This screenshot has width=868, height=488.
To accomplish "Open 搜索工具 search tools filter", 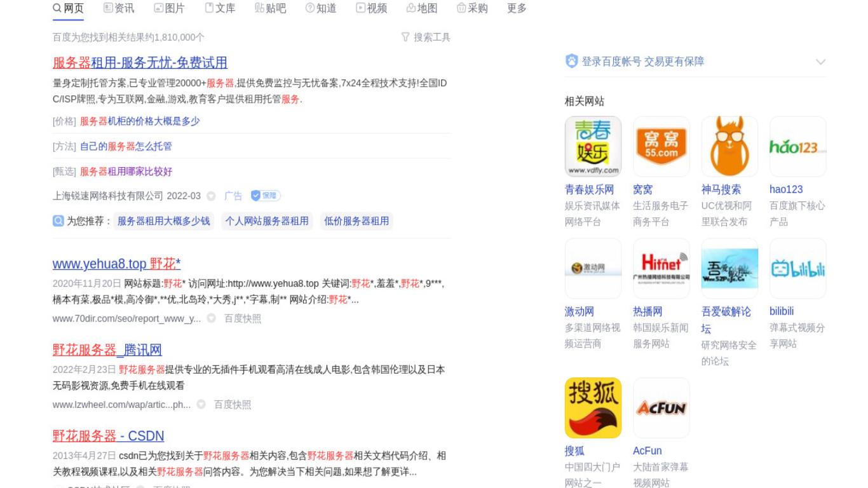I will [x=426, y=37].
